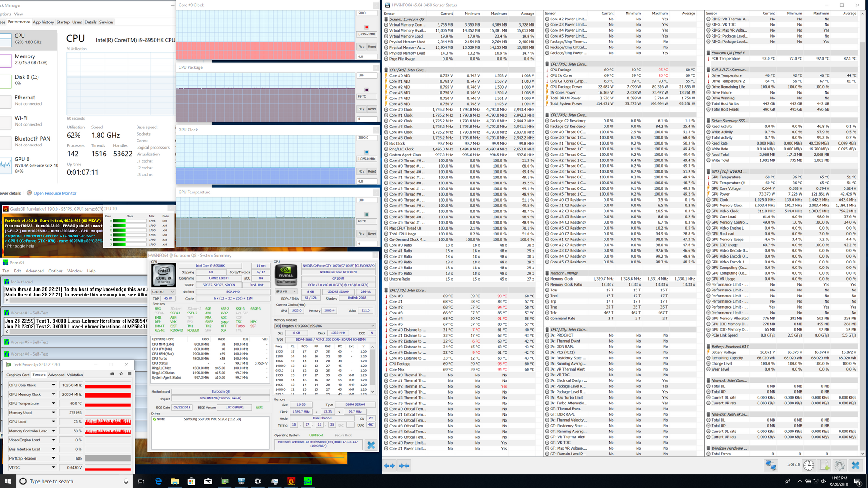Open GPU Load dropdown in GPU-Z
This screenshot has height=488, width=868.
(53, 422)
